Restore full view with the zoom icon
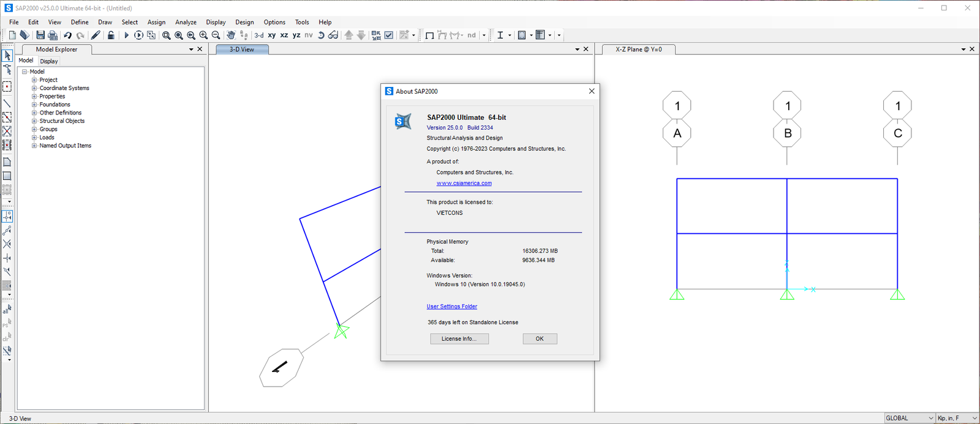The width and height of the screenshot is (980, 424). pyautogui.click(x=179, y=35)
